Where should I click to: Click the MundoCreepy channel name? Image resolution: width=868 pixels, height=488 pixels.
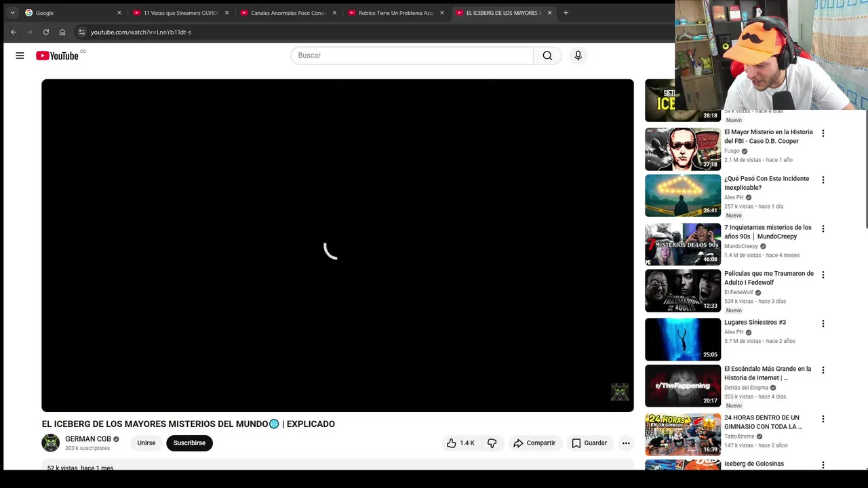(x=741, y=247)
